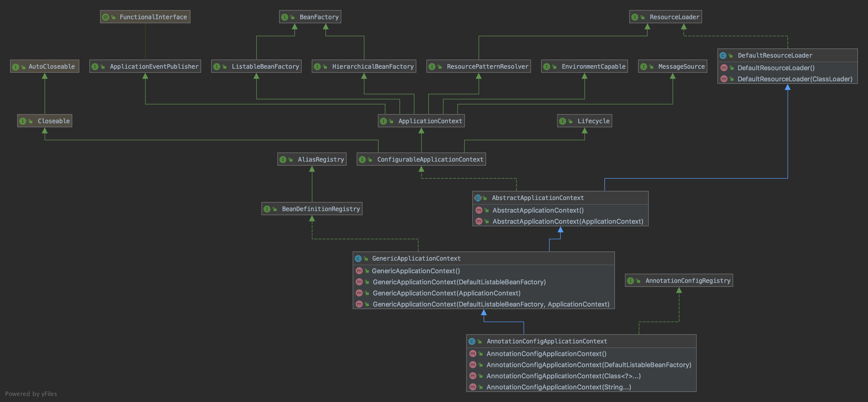Screen dimensions: 868x402
Task: Click the abstract class icon beside AbstractApplicationContext title
Action: pos(478,198)
